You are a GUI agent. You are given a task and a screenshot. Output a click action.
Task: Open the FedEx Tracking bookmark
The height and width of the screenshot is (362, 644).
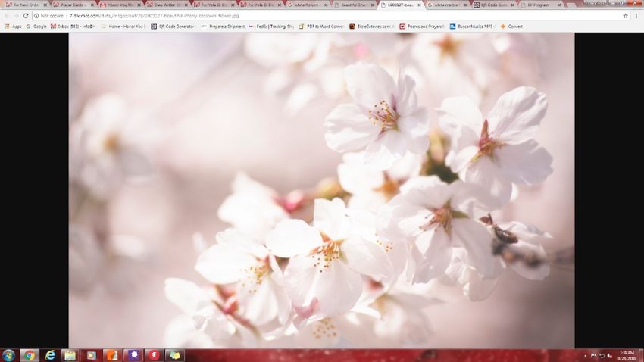click(271, 27)
